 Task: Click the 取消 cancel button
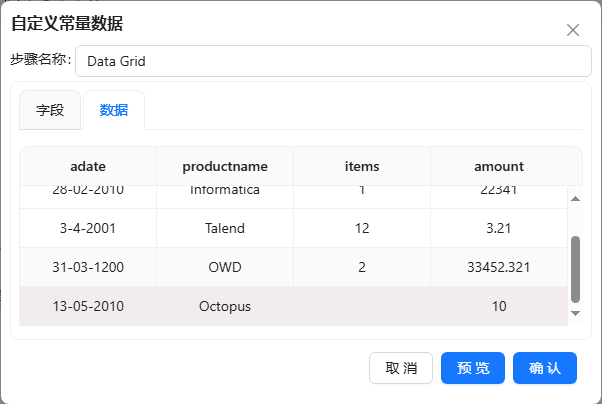(401, 368)
